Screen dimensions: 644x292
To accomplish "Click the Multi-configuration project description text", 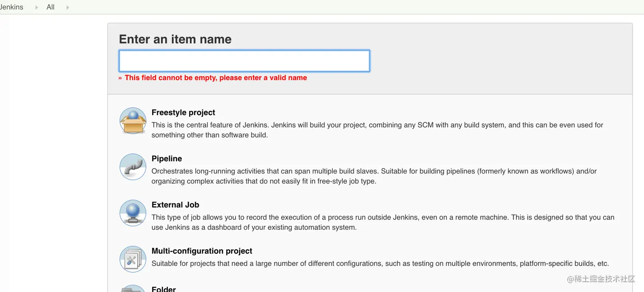I will 380,263.
